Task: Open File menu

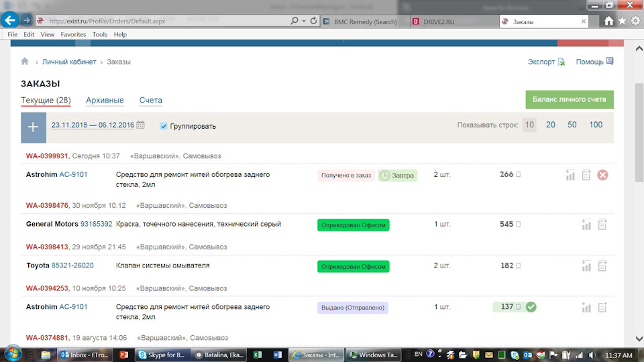Action: point(12,34)
